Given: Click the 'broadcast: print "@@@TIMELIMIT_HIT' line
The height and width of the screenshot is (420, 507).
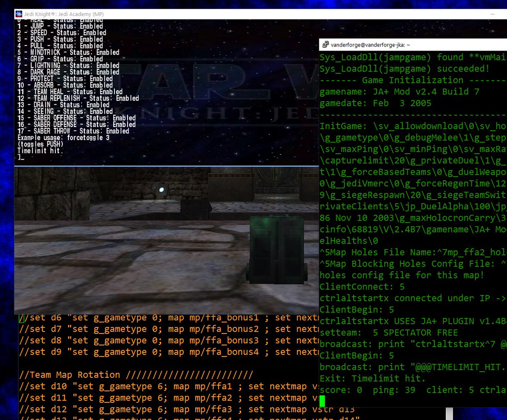Looking at the screenshot, I should coord(413,367).
